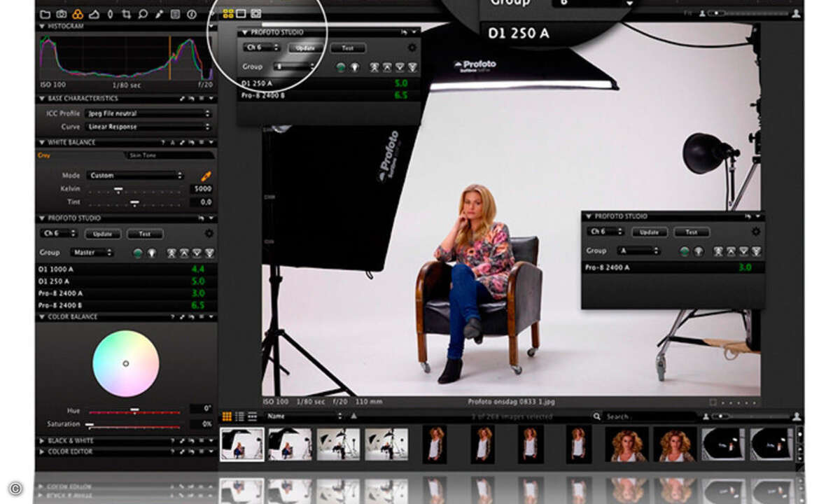Screen dimensions: 840x504
Task: Switch browser to grid thumbnail view
Action: [x=227, y=416]
